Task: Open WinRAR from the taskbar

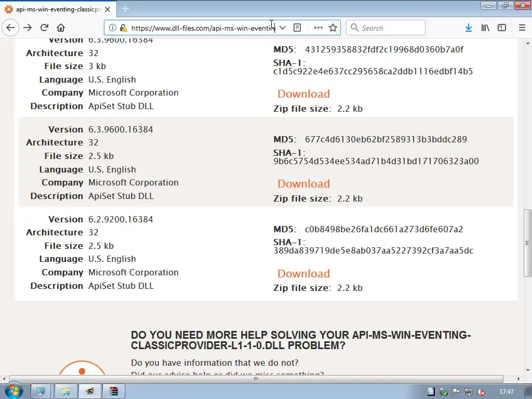Action: click(x=114, y=392)
